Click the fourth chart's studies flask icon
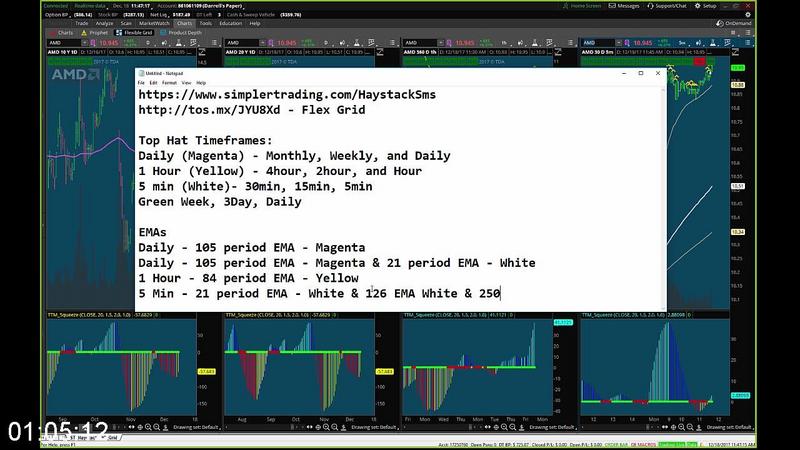800x450 pixels. click(713, 43)
